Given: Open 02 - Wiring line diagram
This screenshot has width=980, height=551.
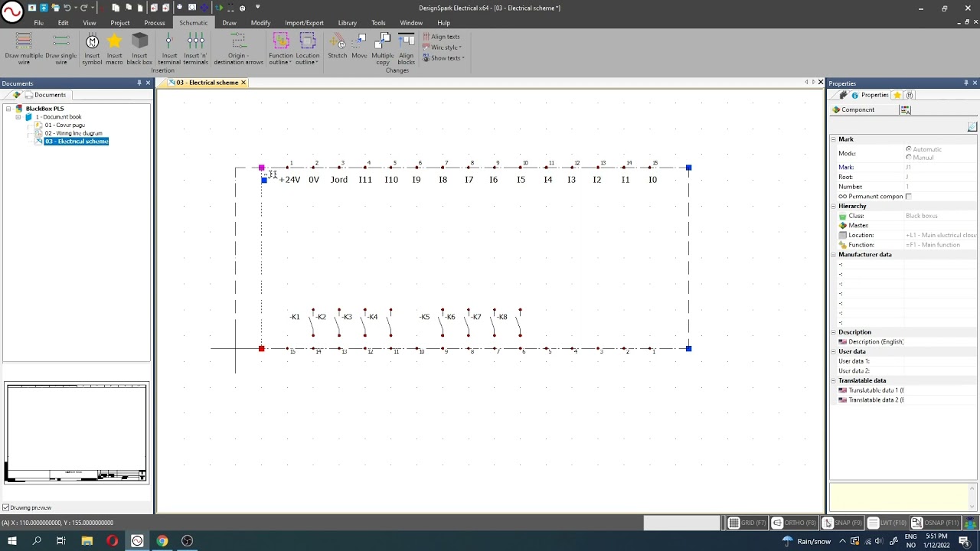Looking at the screenshot, I should [73, 133].
